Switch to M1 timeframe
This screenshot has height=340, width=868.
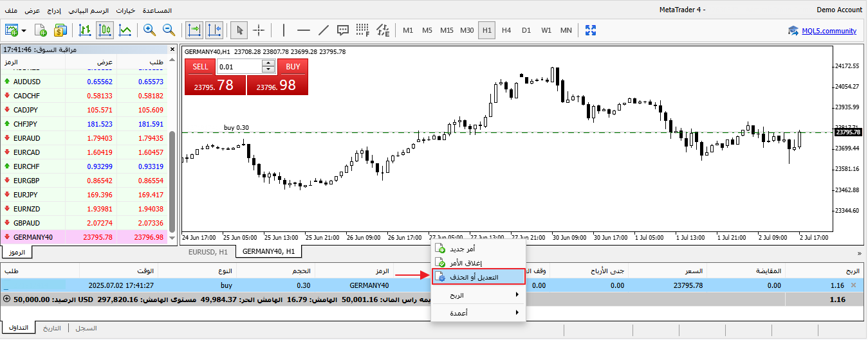pyautogui.click(x=407, y=30)
